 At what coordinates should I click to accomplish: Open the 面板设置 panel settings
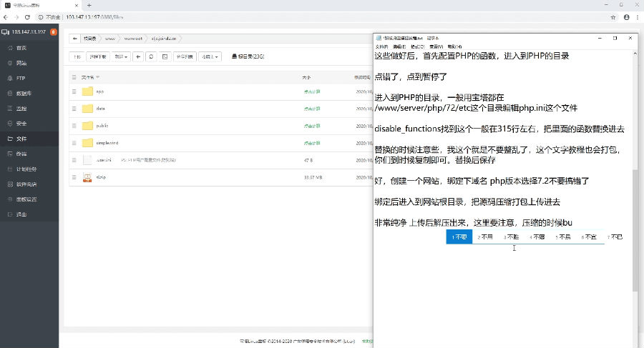[x=26, y=199]
